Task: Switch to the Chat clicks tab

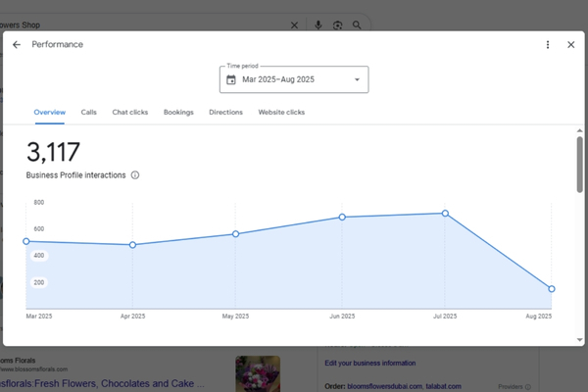Action: [x=130, y=113]
